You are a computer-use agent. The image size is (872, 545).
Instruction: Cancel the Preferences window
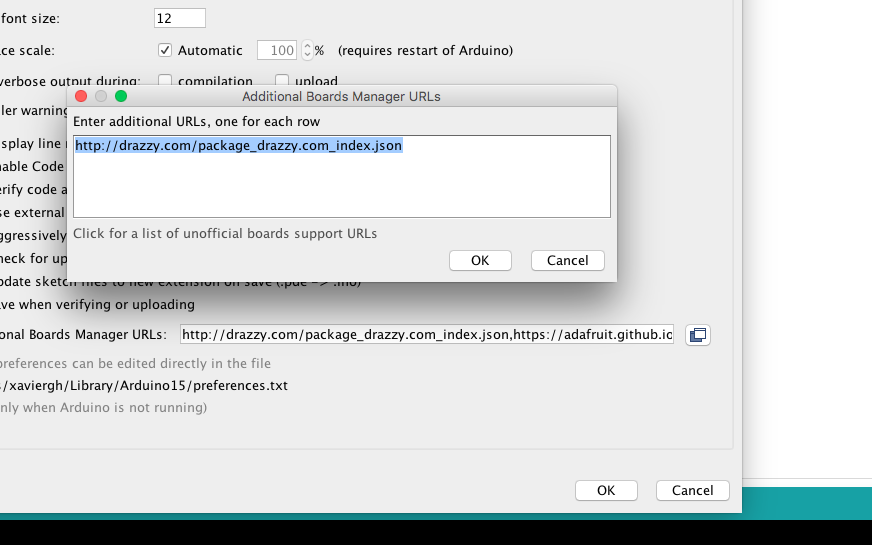(692, 490)
